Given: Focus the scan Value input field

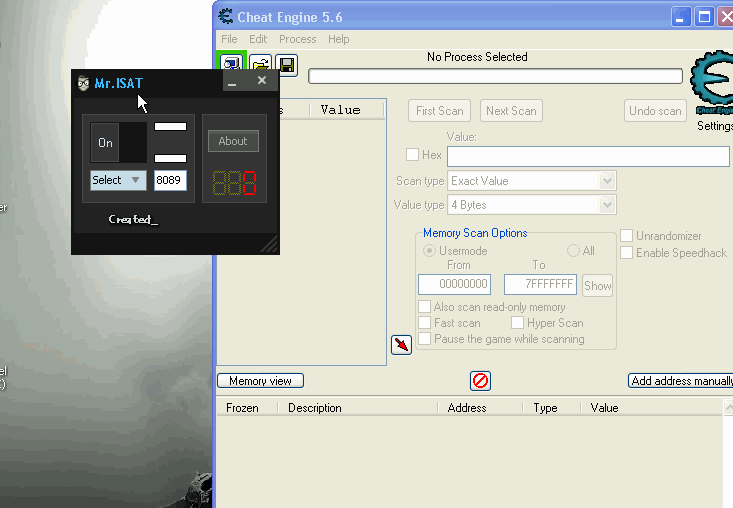Looking at the screenshot, I should (x=588, y=156).
